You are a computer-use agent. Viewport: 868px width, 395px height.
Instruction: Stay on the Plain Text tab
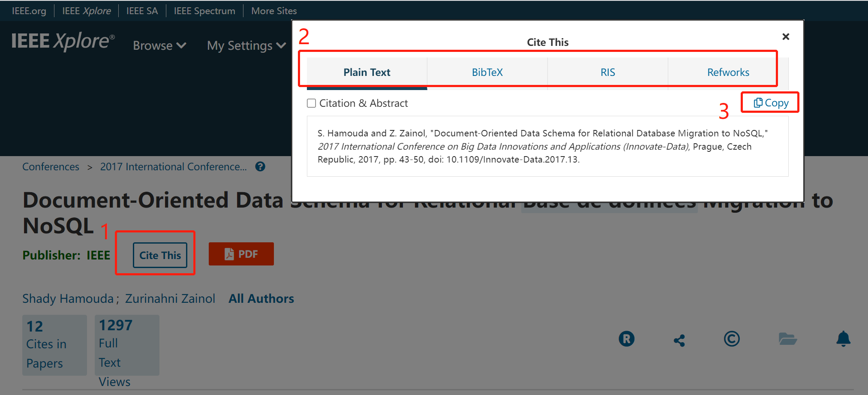(x=366, y=72)
